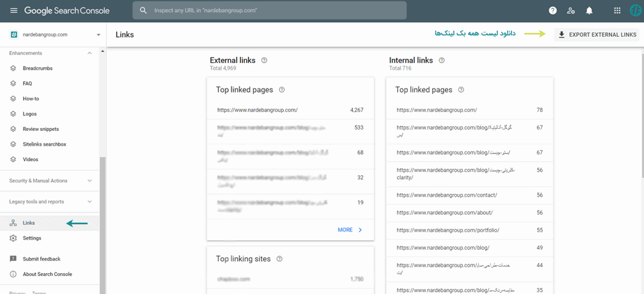Show help for Internal links total
This screenshot has width=644, height=294.
tap(441, 60)
